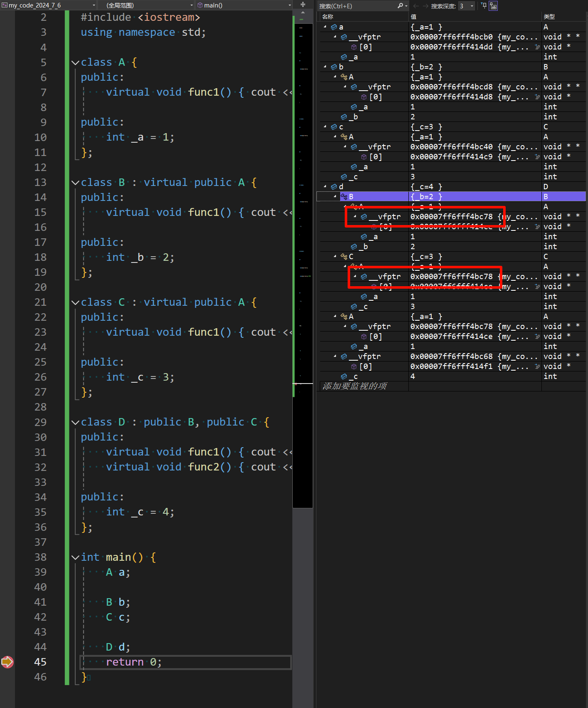This screenshot has width=588, height=708.
Task: Click the split editor window icon
Action: [x=303, y=5]
